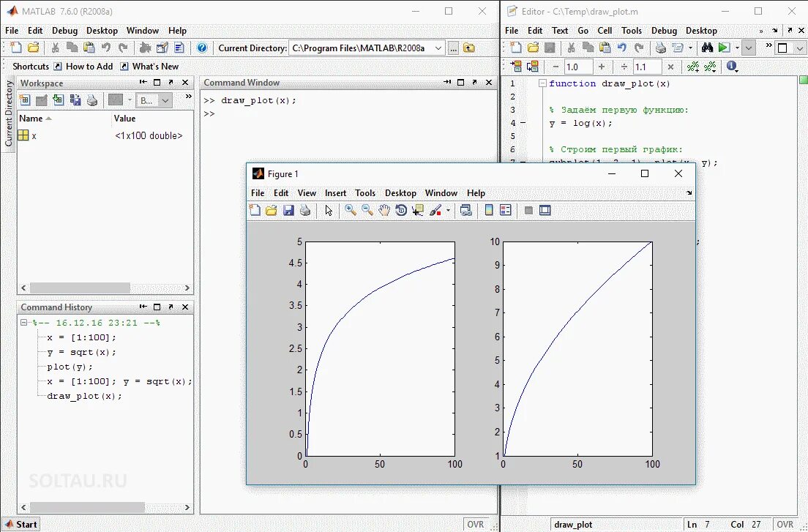Click the browse for folder ellipsis button
Viewport: 808px width, 532px height.
454,48
